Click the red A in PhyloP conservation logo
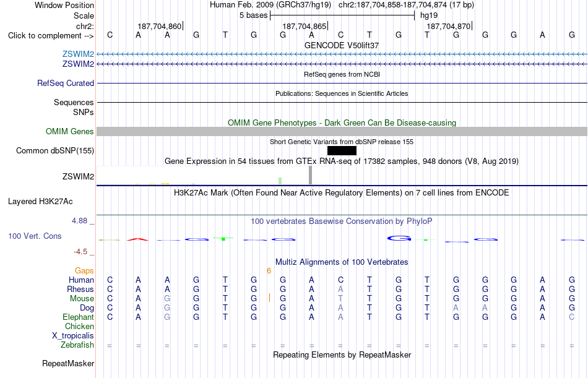588x378 pixels. click(138, 239)
